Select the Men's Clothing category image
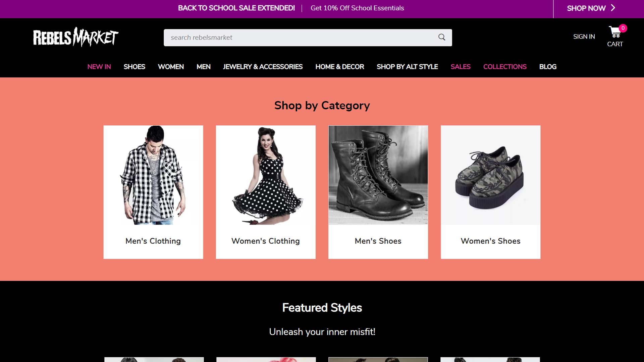The image size is (644, 362). click(x=153, y=175)
